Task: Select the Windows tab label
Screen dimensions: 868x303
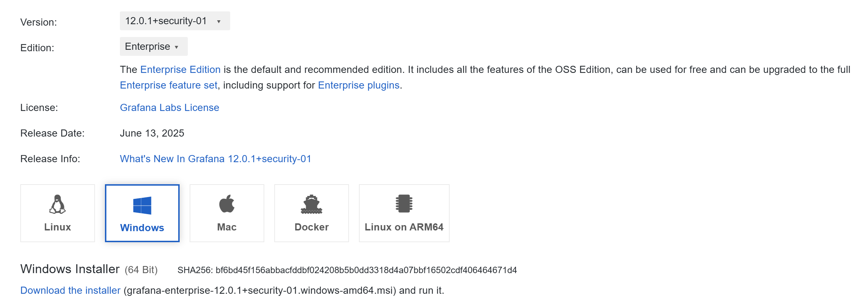Action: (x=142, y=228)
